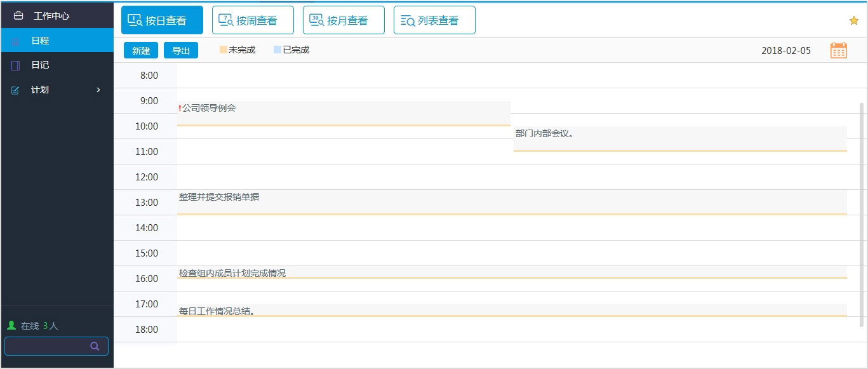Click the 新建 button

(x=140, y=50)
